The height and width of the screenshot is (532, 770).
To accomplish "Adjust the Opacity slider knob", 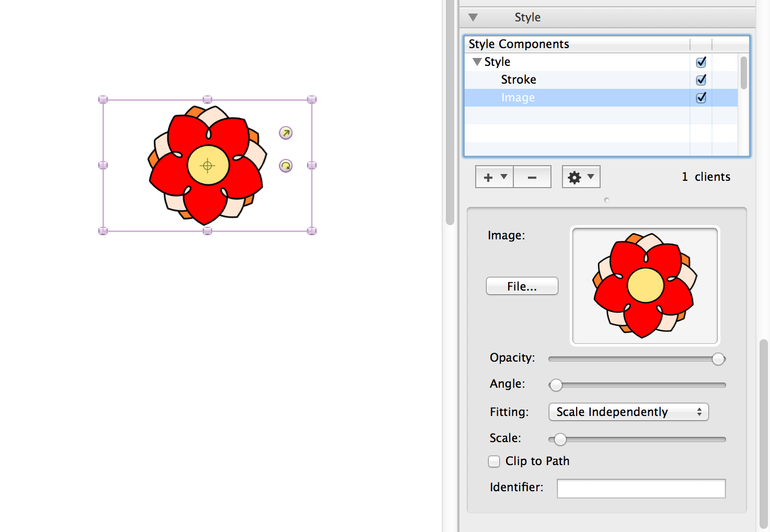I will pos(718,359).
